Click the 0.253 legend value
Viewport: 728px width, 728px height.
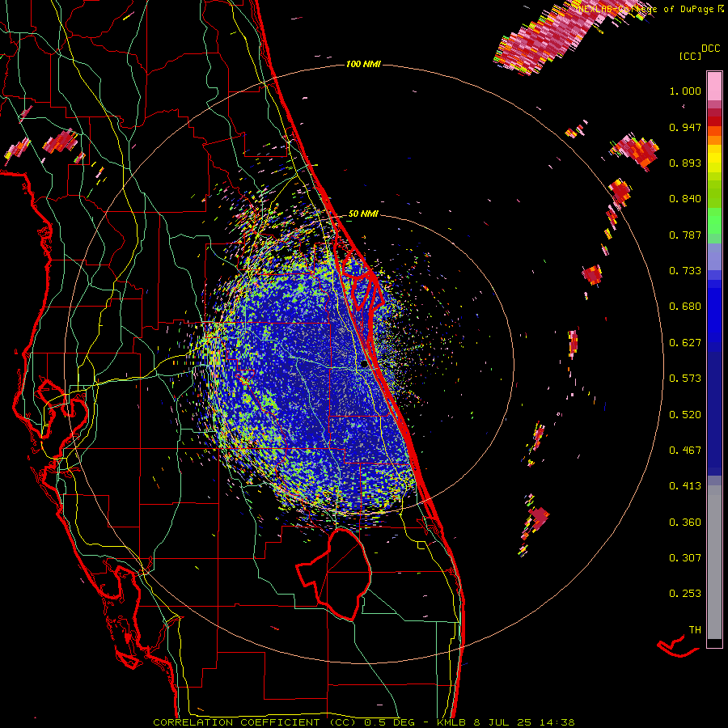pos(685,594)
